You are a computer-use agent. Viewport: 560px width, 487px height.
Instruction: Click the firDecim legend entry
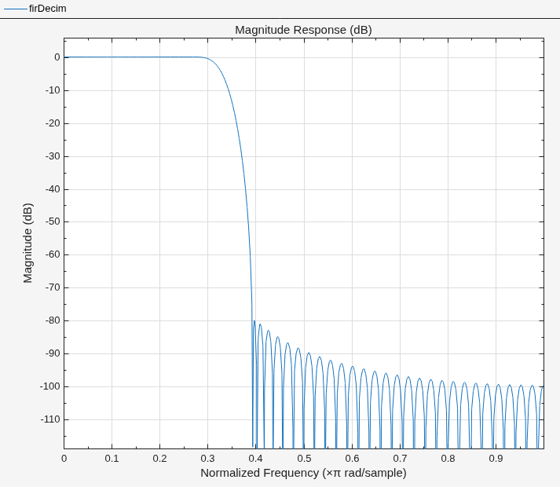point(35,8)
